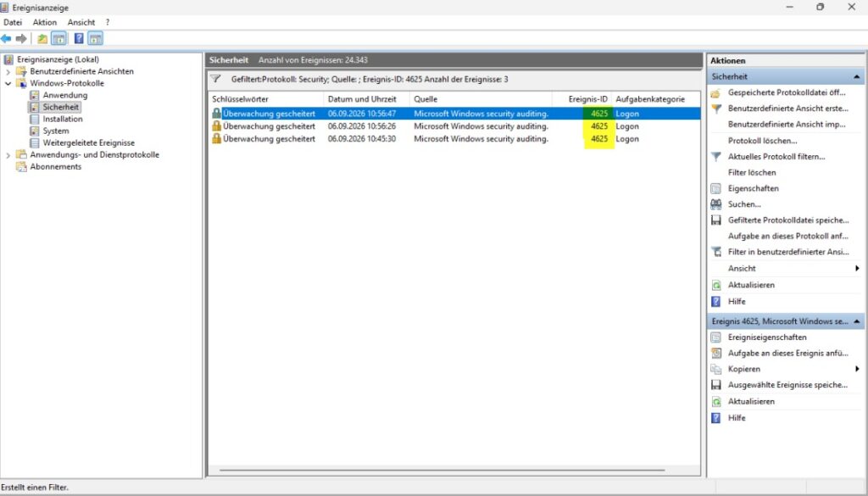
Task: Click Filter löschen action
Action: tap(752, 173)
